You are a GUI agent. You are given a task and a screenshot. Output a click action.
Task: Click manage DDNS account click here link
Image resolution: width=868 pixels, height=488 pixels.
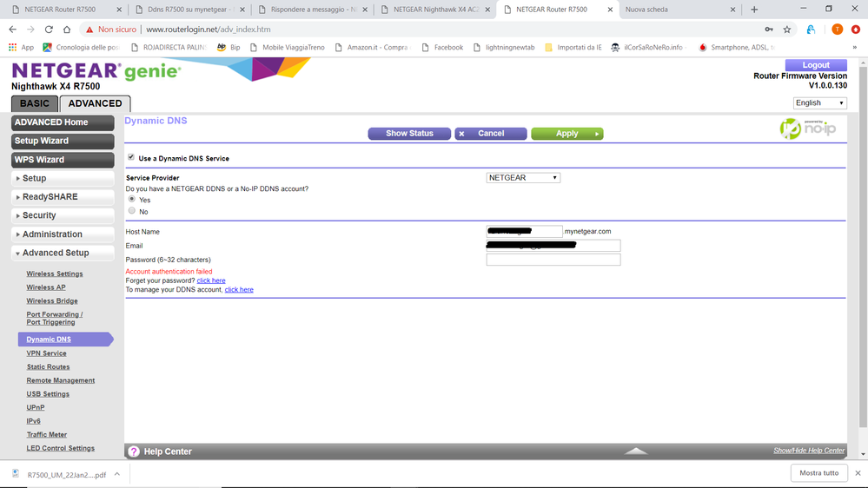pos(239,289)
